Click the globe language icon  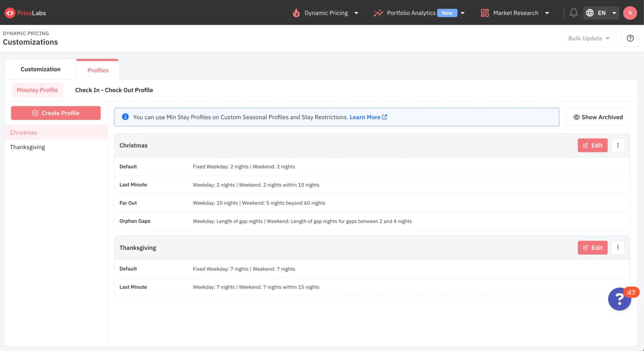pyautogui.click(x=590, y=13)
